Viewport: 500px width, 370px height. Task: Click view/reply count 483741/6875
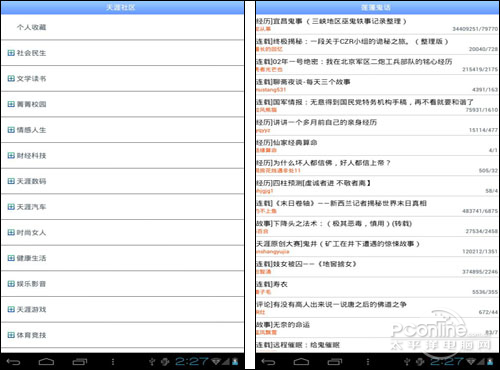(x=480, y=211)
